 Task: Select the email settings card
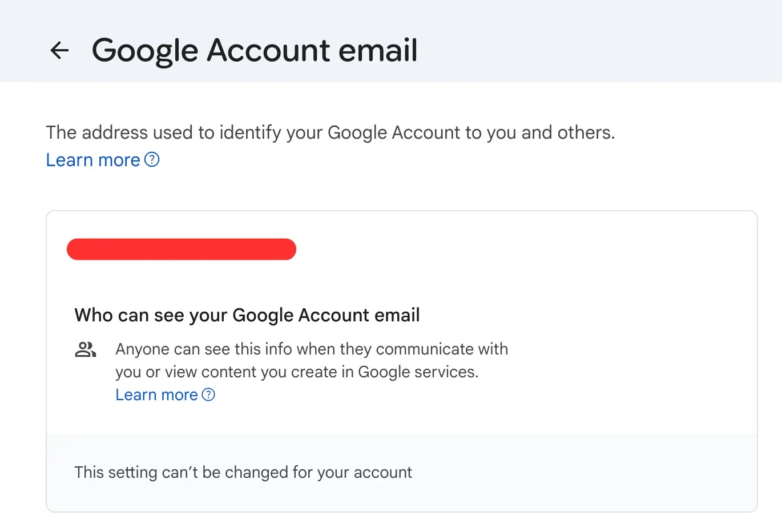(x=401, y=360)
